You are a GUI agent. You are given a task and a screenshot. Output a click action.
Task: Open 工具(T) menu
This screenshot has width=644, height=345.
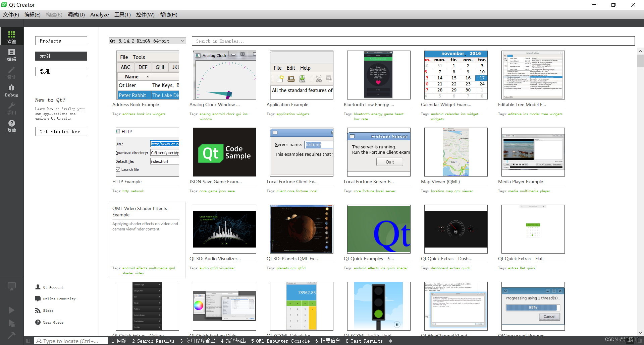click(122, 14)
